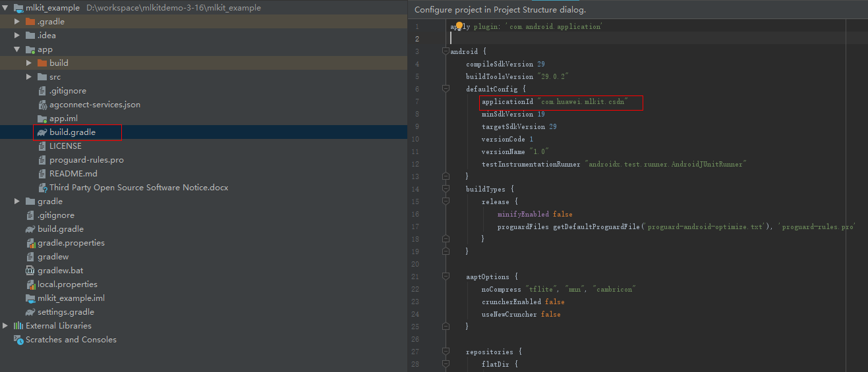Fold the aaptOptions block at line 21
868x372 pixels.
click(446, 277)
